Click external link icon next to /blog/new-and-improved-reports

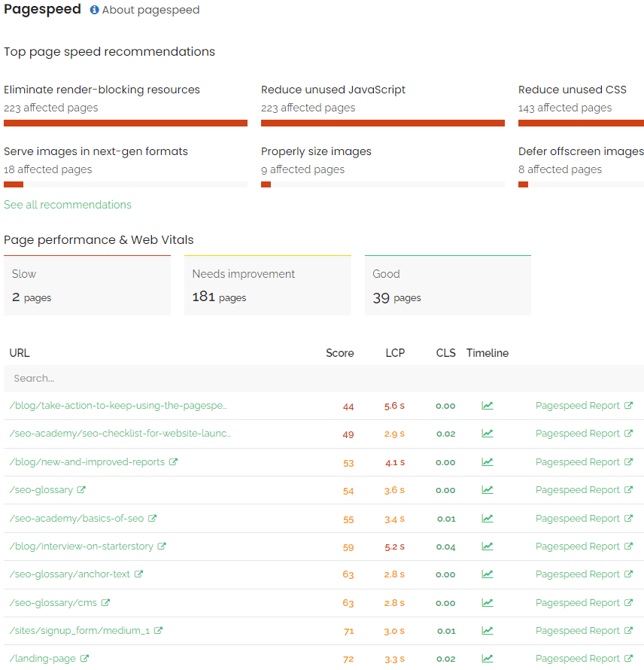[173, 461]
